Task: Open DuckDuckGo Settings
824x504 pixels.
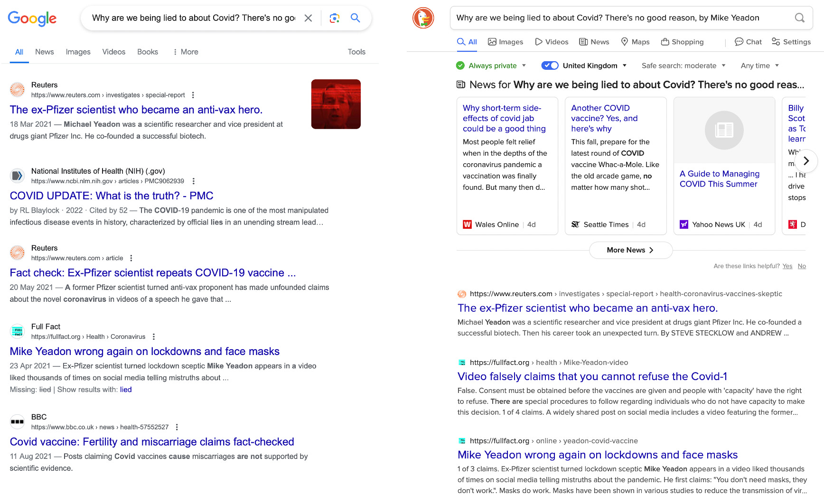Action: 791,42
